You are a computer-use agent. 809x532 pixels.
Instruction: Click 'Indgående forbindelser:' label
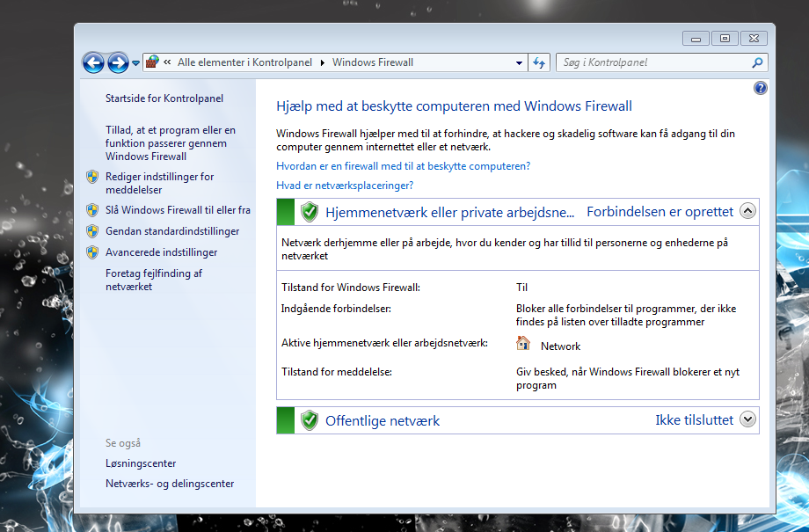click(336, 309)
